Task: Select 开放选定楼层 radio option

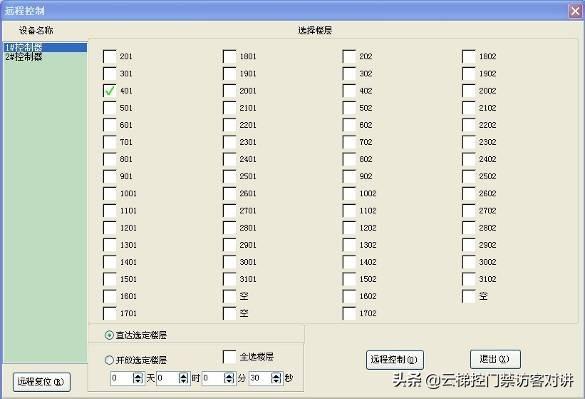Action: [109, 360]
